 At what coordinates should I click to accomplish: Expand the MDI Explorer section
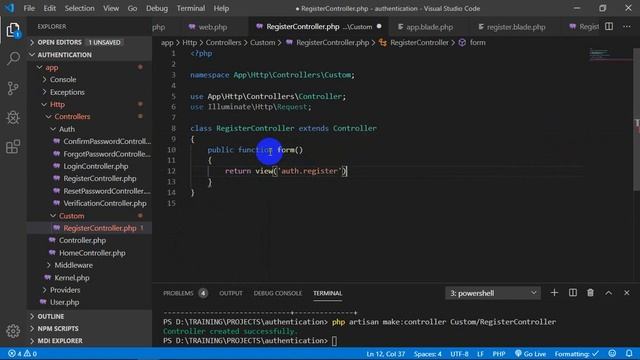pos(89,341)
